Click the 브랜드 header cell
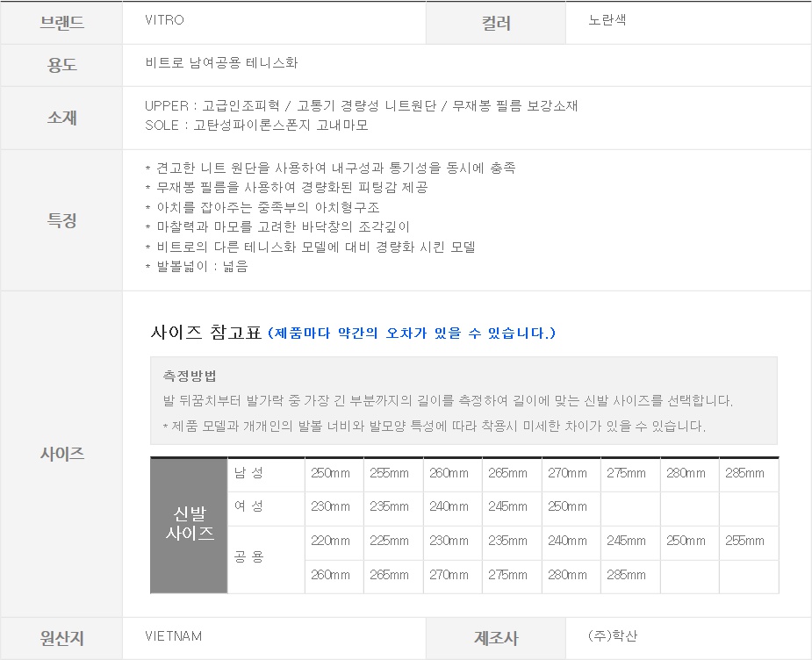Viewport: 812px width, 660px height. tap(61, 23)
